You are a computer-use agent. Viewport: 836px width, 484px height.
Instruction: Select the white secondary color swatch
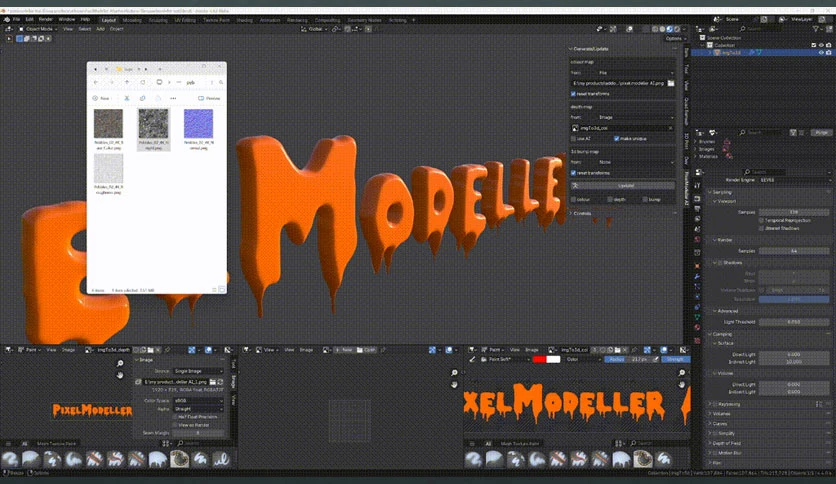click(553, 359)
